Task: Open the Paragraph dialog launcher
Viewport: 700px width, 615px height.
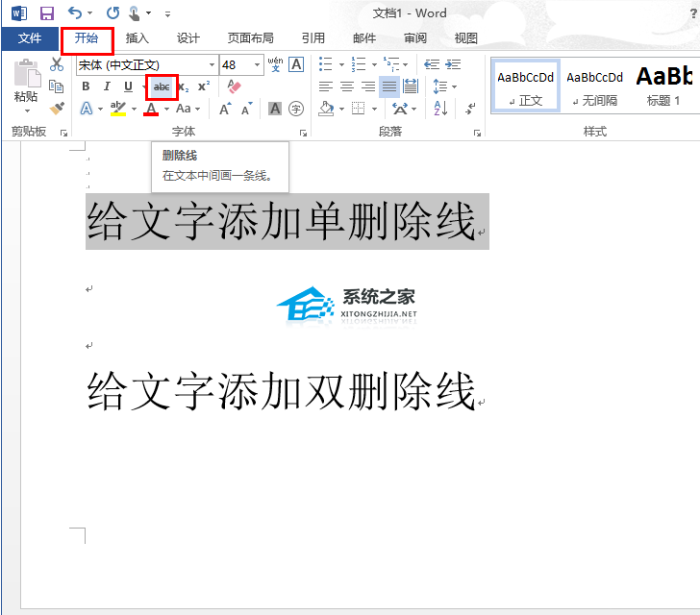Action: click(477, 133)
